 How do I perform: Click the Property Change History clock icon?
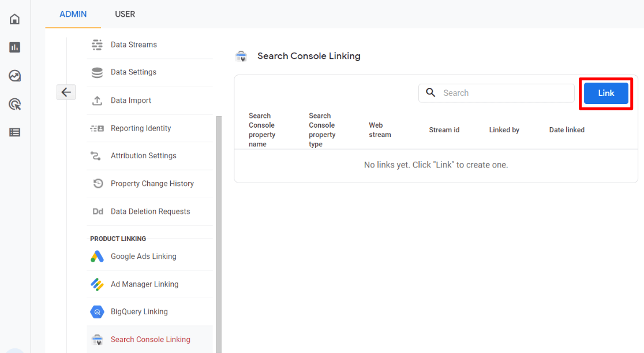point(98,183)
